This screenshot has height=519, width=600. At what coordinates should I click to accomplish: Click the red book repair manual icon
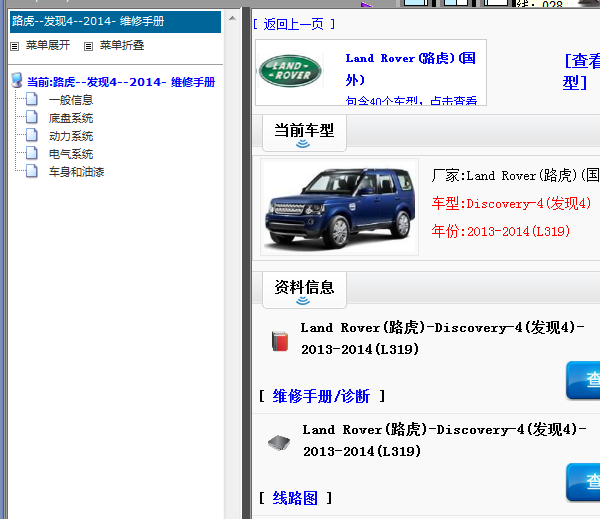click(x=280, y=341)
